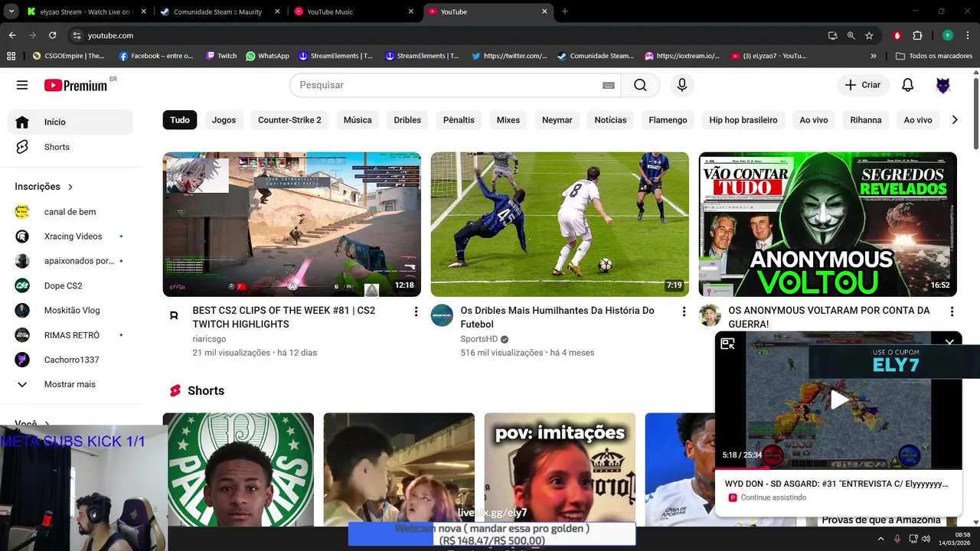Open the Dribles Mais Humilhantes thumbnail
This screenshot has height=551, width=980.
tap(560, 224)
